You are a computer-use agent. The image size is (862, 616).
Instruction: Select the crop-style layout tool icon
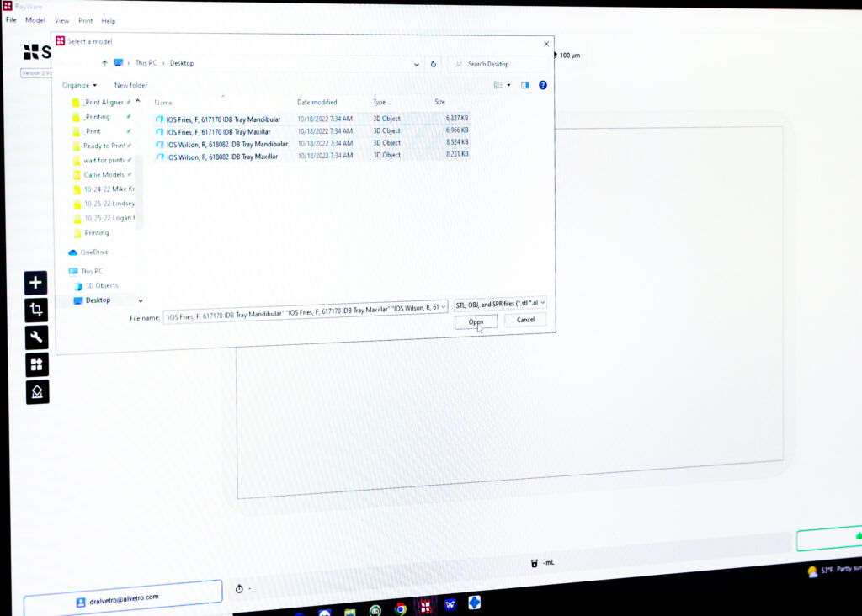pyautogui.click(x=36, y=311)
